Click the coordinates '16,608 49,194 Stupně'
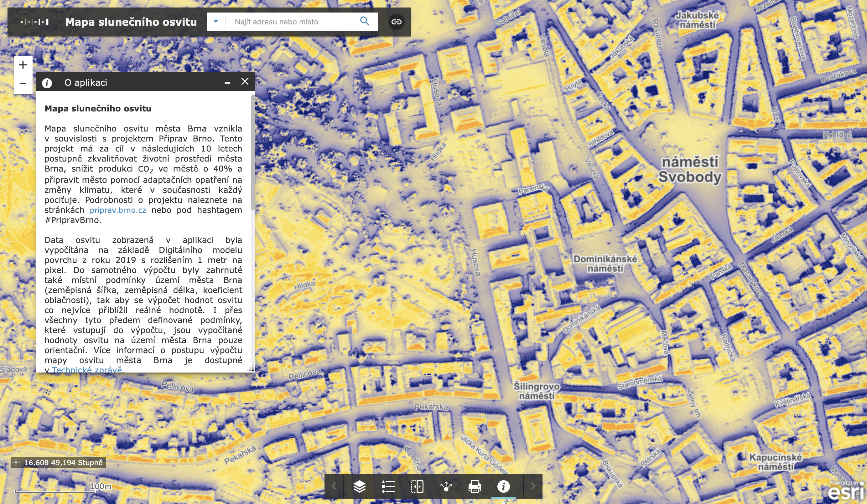 click(64, 462)
